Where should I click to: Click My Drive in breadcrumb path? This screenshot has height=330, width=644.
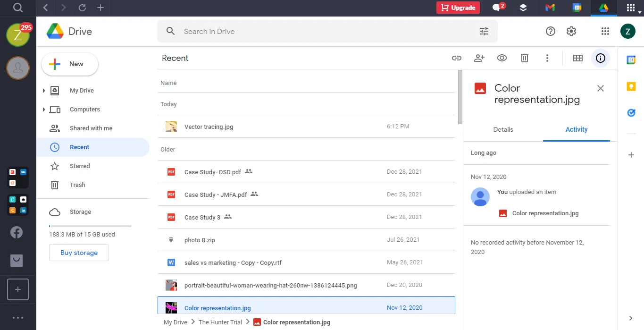[176, 322]
